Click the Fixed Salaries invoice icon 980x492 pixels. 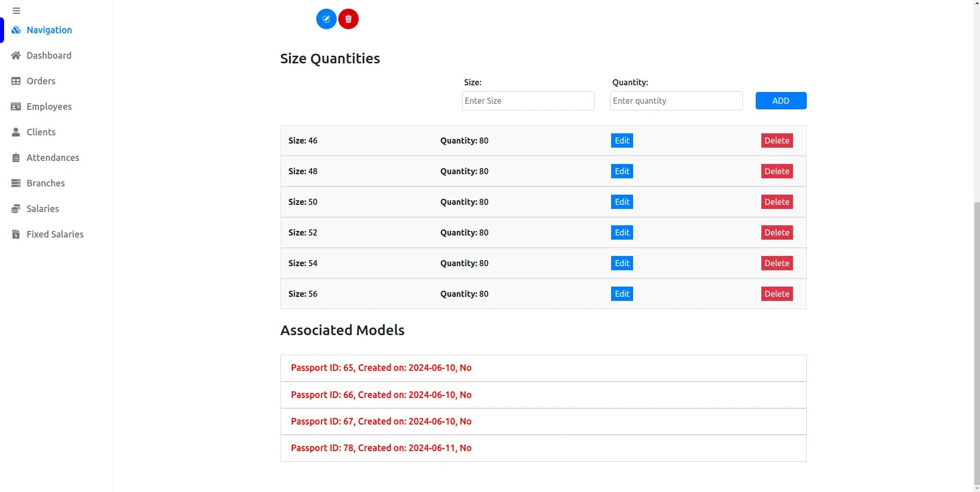[16, 235]
